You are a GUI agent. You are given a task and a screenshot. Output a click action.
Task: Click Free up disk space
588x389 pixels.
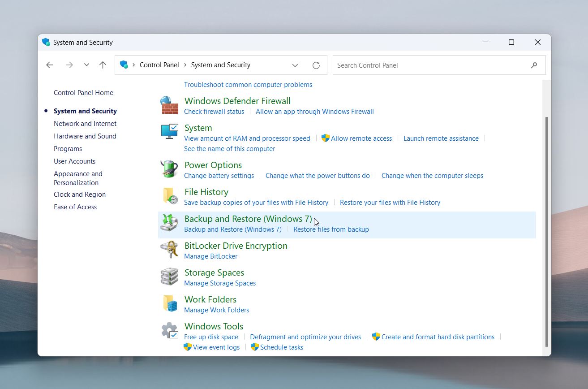point(211,337)
